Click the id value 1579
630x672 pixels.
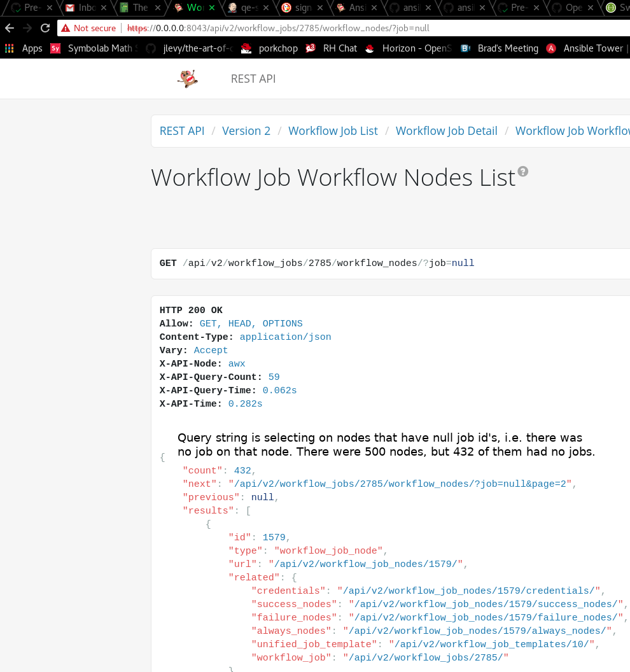click(x=274, y=538)
